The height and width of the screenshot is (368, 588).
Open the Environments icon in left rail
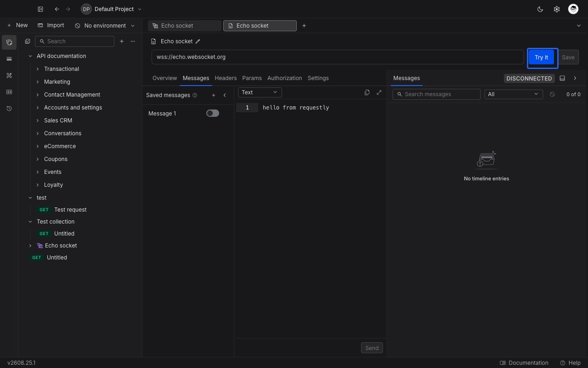pos(9,59)
